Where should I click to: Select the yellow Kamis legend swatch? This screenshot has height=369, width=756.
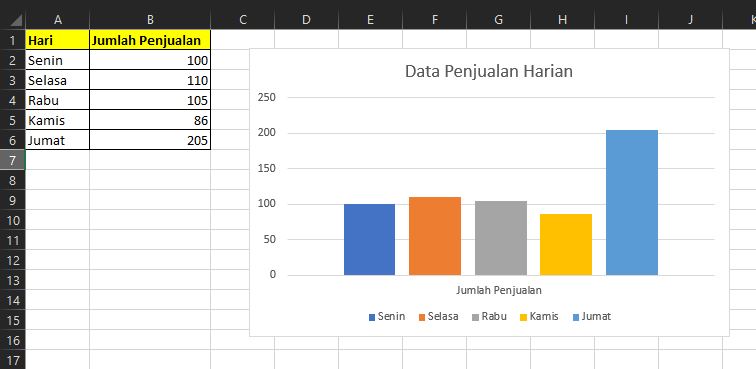(524, 317)
